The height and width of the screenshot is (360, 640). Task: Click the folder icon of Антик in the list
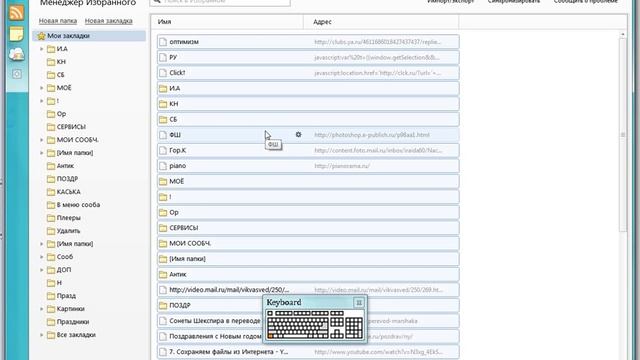tap(163, 274)
